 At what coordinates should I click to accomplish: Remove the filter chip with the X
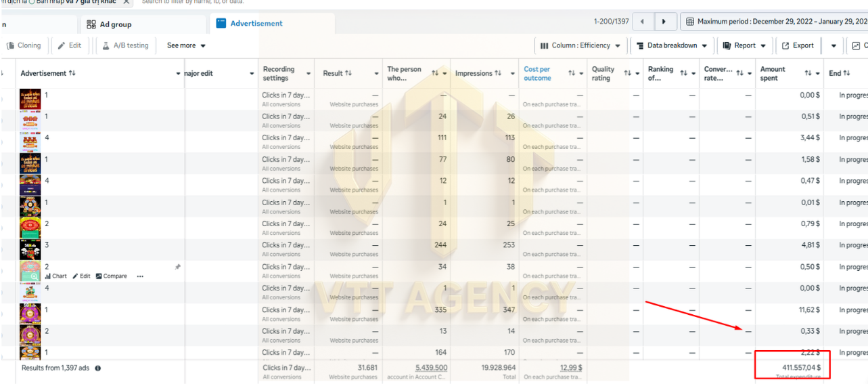point(127,2)
